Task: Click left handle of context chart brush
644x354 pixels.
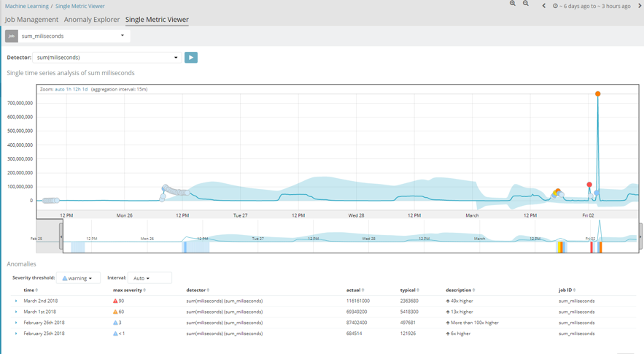Action: pyautogui.click(x=61, y=236)
